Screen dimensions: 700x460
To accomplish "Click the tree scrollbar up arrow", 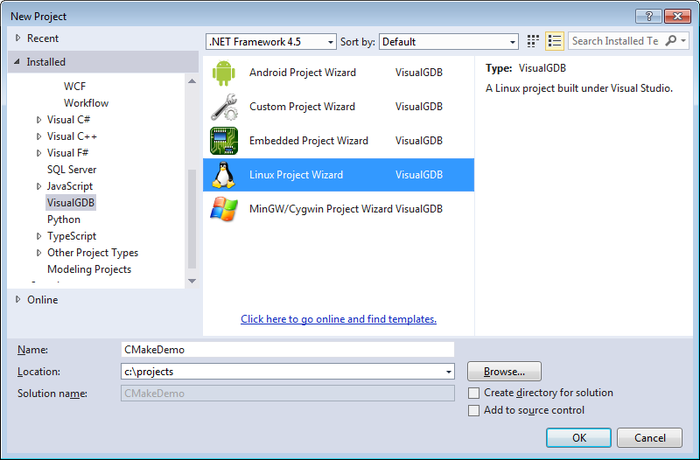I will coord(192,81).
